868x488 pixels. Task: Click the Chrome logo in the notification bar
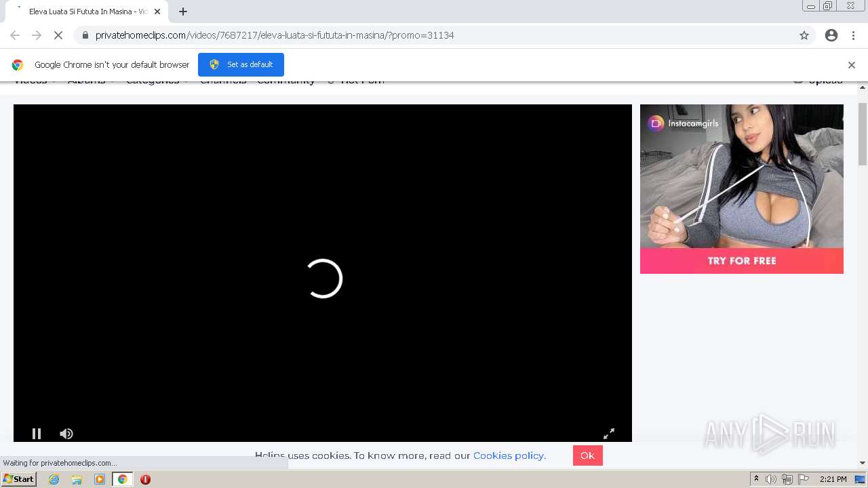point(18,65)
